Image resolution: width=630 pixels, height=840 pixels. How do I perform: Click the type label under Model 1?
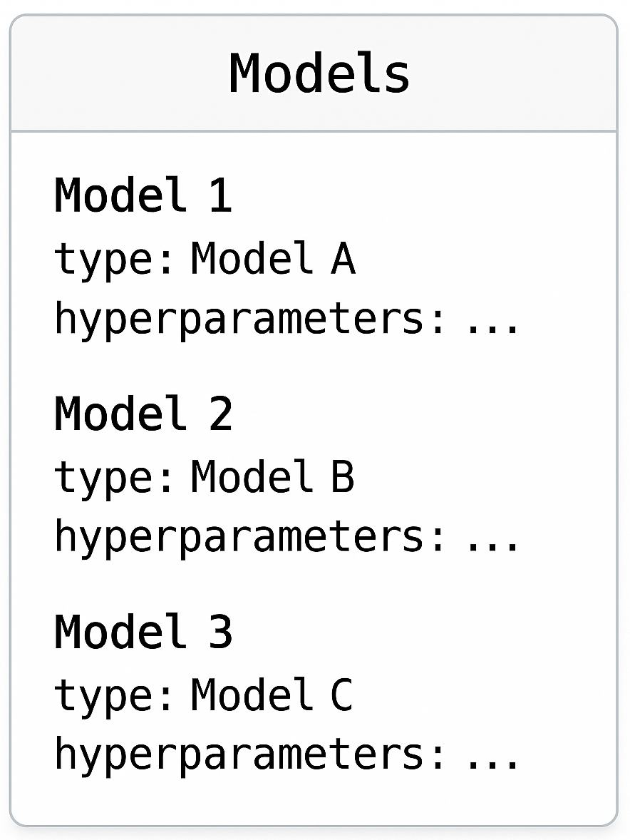coord(114,260)
